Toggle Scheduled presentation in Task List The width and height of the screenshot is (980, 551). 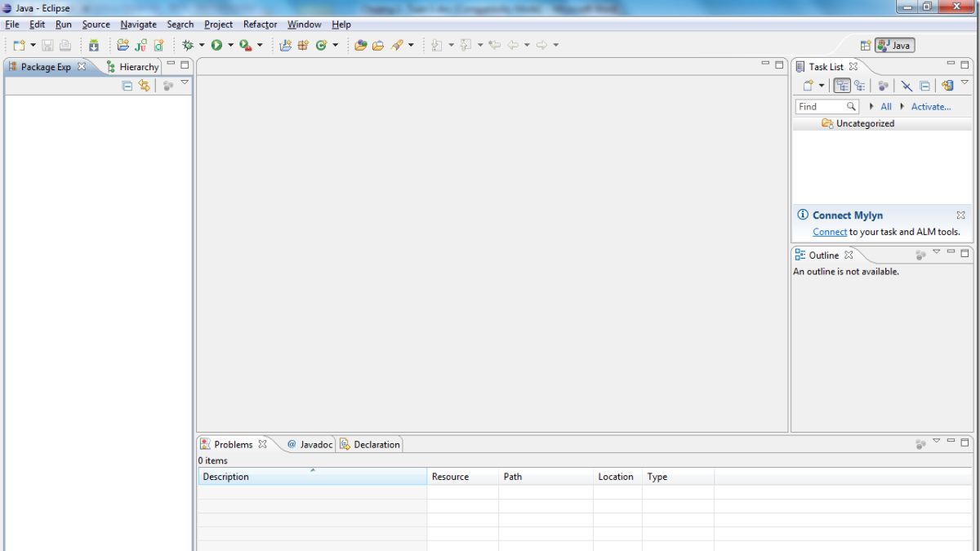[860, 85]
